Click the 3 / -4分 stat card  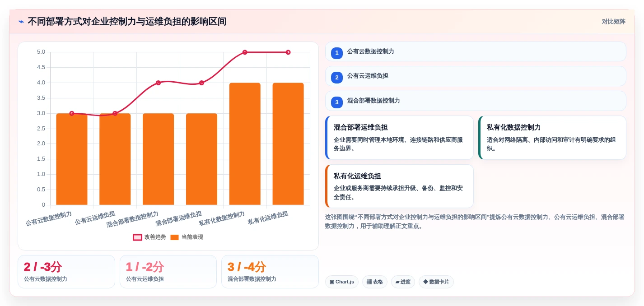270,272
